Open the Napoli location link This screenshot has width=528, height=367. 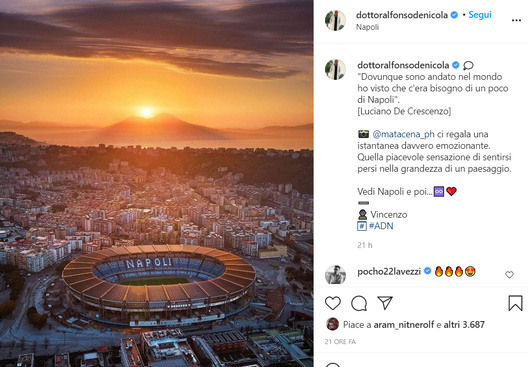pos(367,27)
